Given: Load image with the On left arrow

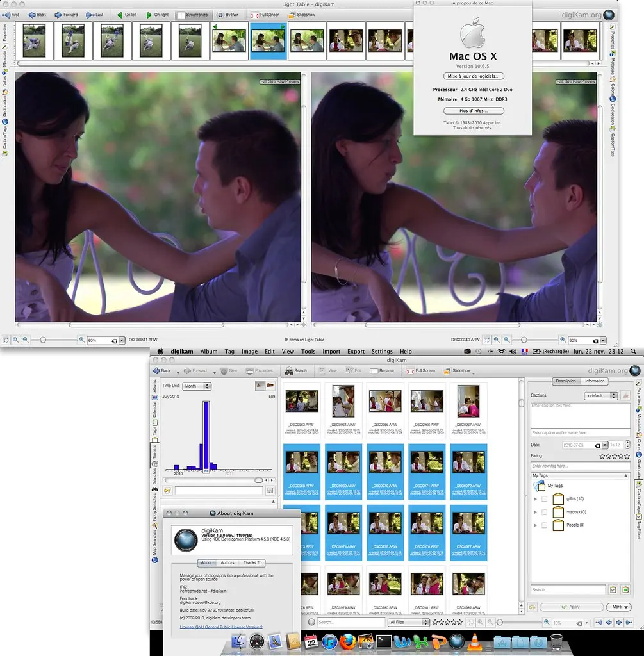Looking at the screenshot, I should 127,14.
